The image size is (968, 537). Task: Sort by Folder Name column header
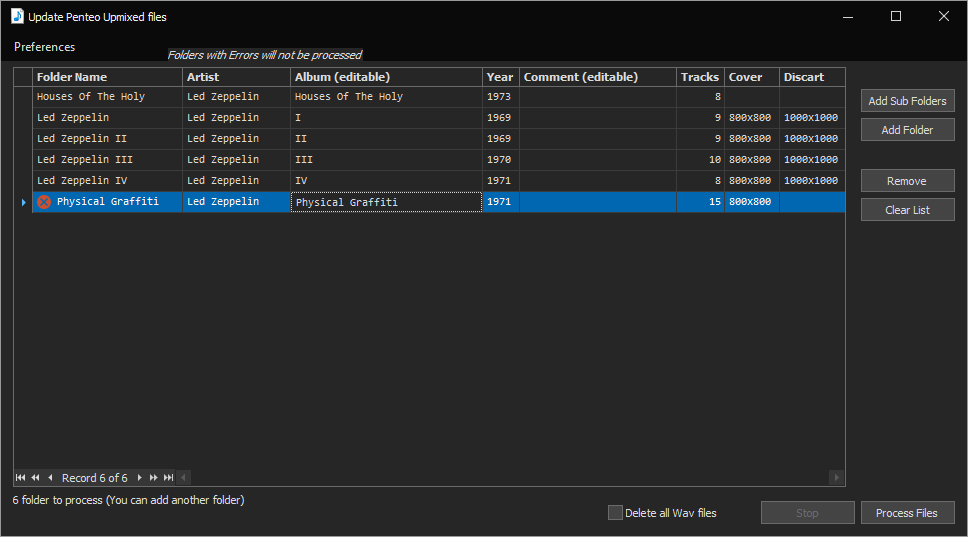click(107, 77)
